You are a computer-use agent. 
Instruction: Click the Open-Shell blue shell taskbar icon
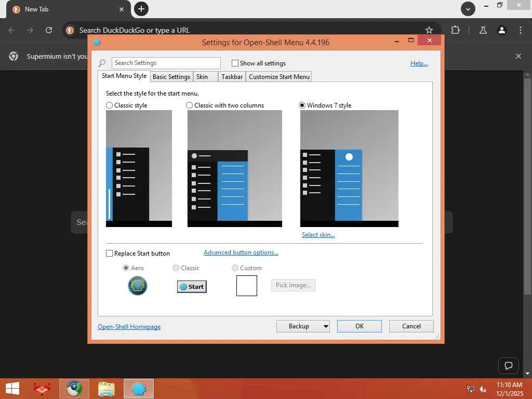click(x=138, y=389)
